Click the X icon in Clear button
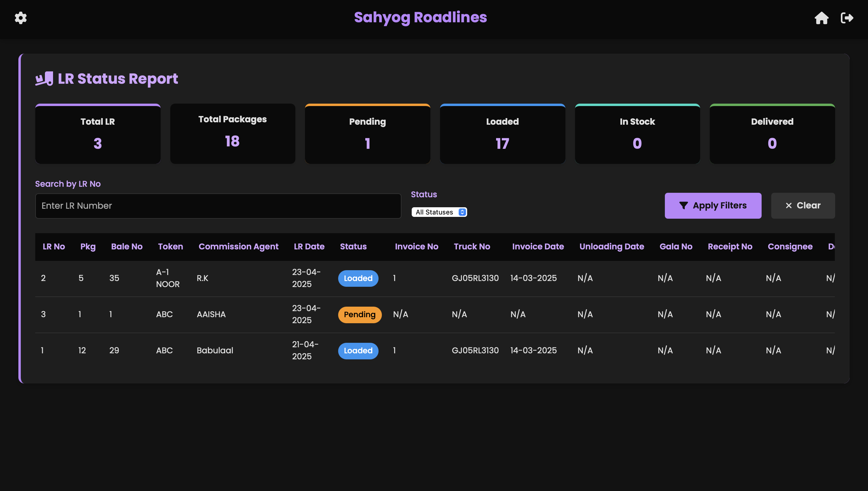This screenshot has height=491, width=868. pos(788,206)
